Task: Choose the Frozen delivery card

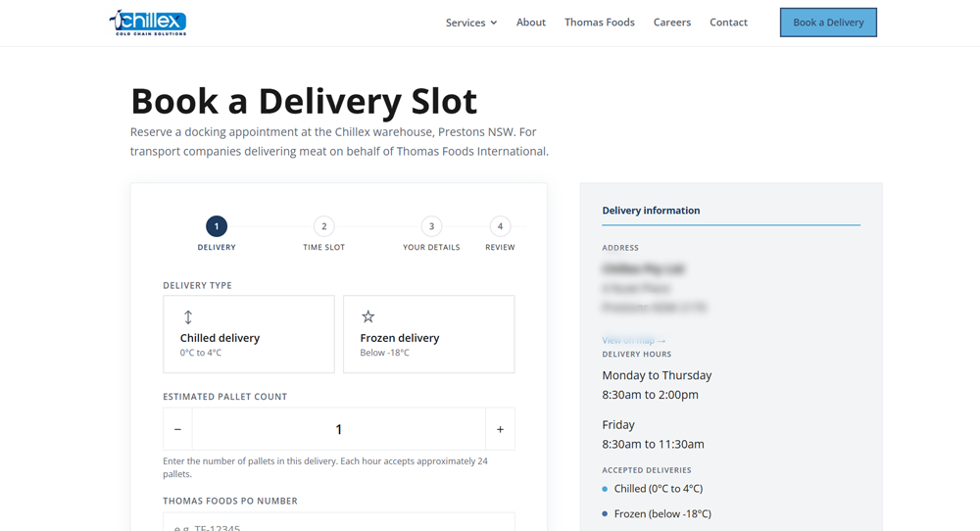Action: (429, 334)
